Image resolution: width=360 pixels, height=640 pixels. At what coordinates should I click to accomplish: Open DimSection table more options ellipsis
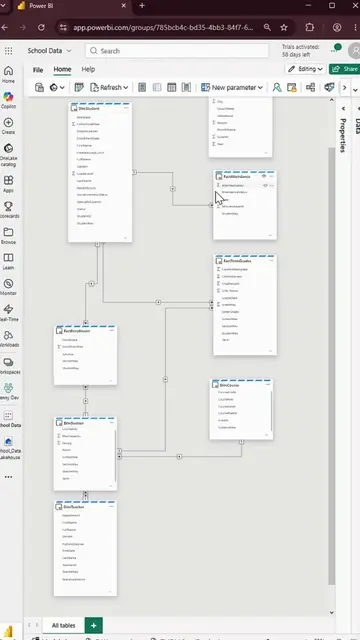(111, 423)
